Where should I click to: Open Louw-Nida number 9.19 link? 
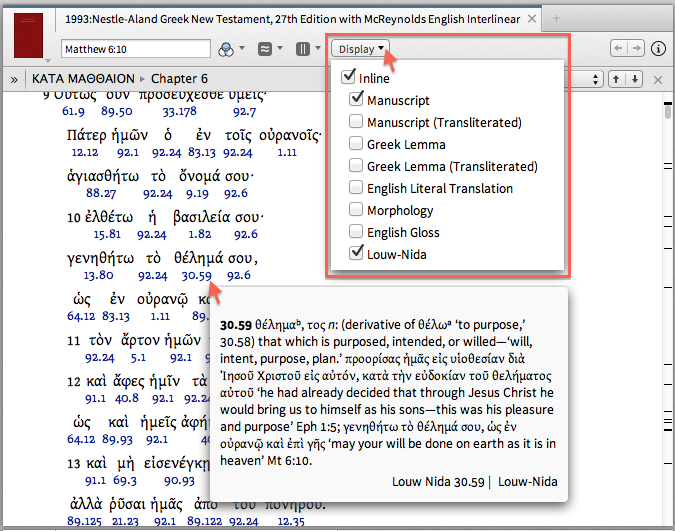[197, 194]
